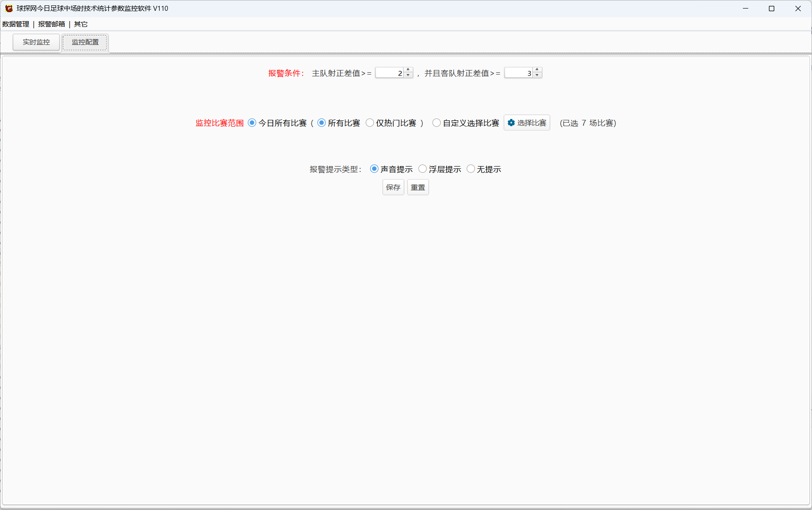Click the 保存 button

click(393, 187)
